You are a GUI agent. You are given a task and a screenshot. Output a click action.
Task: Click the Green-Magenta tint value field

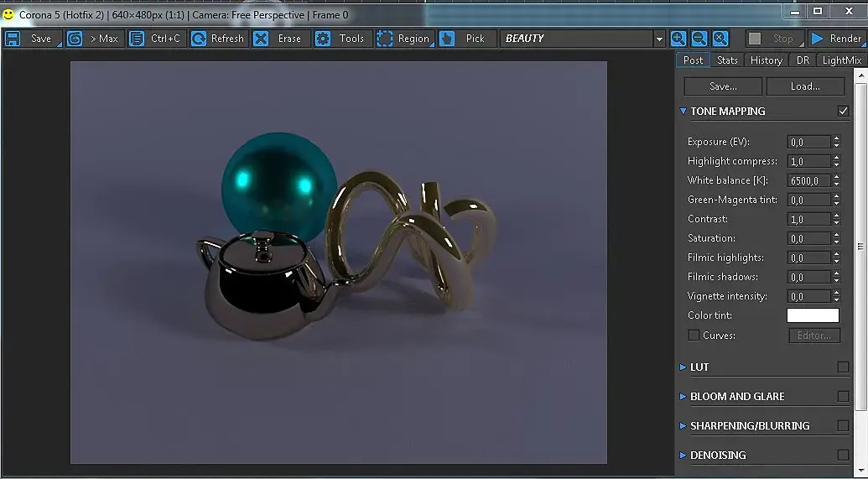pos(808,200)
